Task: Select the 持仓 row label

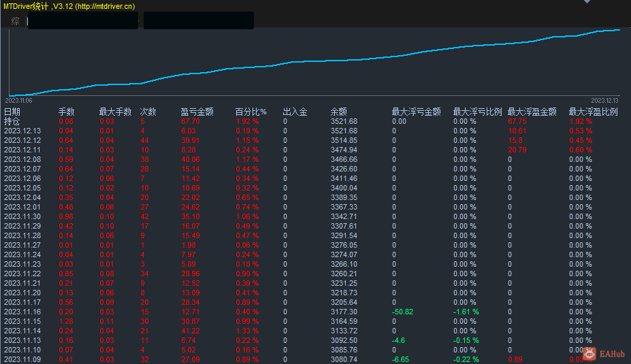Action: click(12, 121)
